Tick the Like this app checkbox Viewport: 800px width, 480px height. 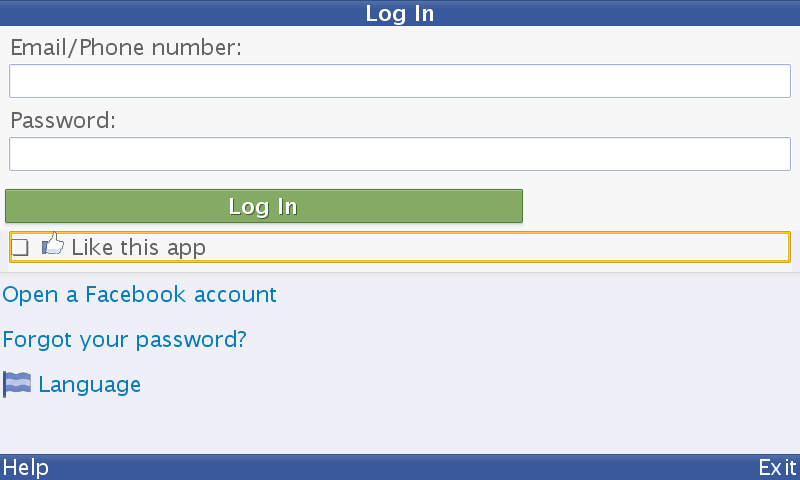pyautogui.click(x=20, y=247)
